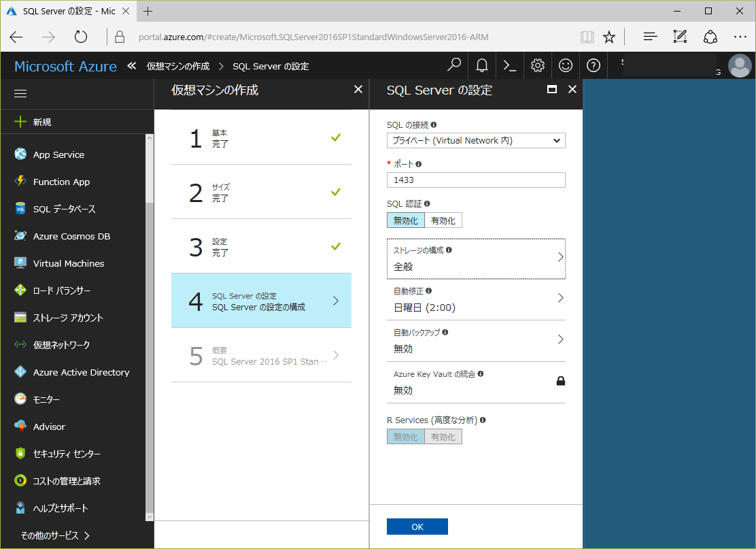Viewport: 756px width, 549px height.
Task: Click the 仮想ネットワーク icon
Action: (20, 344)
